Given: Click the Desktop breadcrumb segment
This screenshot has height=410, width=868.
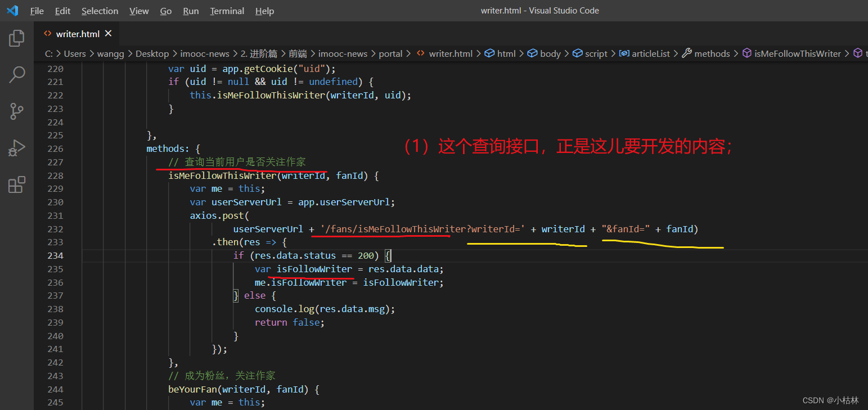Looking at the screenshot, I should tap(152, 53).
